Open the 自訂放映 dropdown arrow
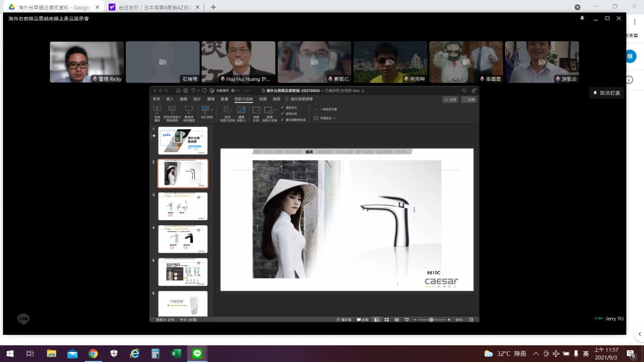 [212, 110]
